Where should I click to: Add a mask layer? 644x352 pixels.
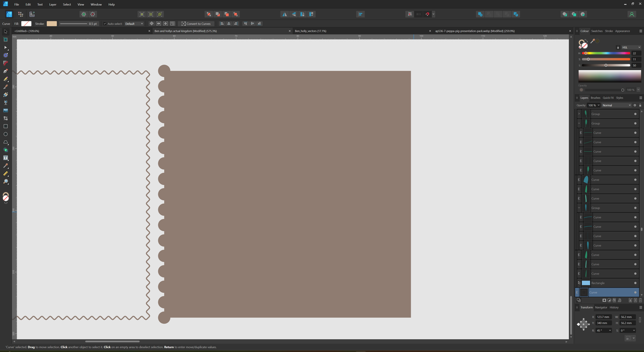tap(604, 300)
